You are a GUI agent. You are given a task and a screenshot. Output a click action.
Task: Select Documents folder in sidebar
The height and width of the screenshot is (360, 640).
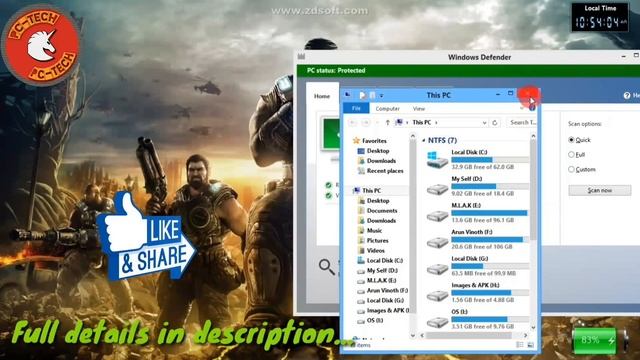(382, 211)
